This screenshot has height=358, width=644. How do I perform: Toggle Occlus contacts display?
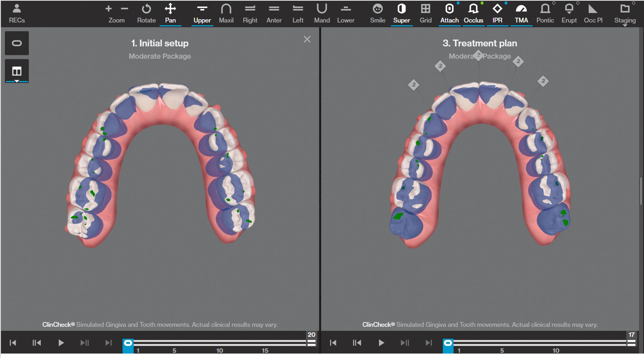[473, 14]
